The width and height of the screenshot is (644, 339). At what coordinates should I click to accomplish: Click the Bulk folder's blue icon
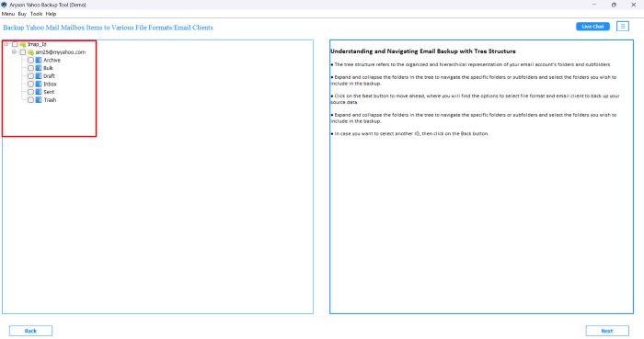coord(39,68)
